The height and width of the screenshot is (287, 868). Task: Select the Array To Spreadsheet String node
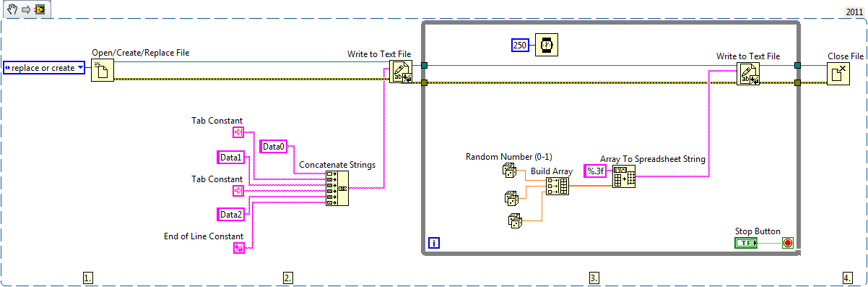click(x=624, y=177)
